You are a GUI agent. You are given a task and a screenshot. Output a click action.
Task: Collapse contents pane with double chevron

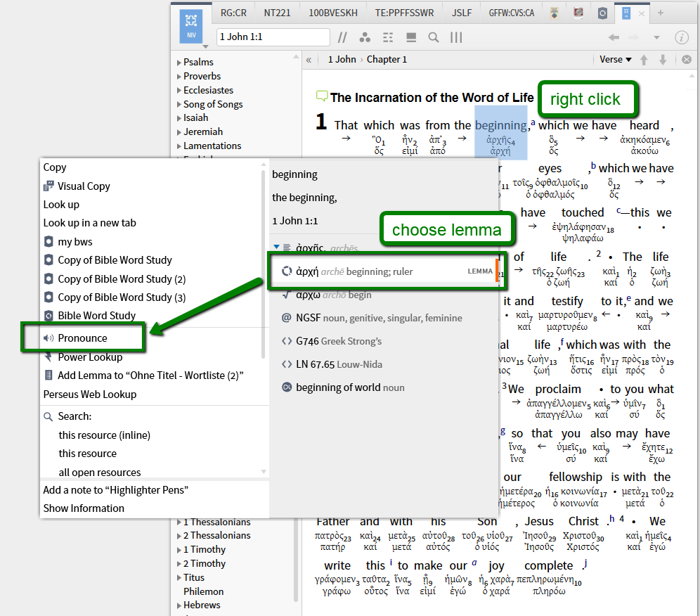pyautogui.click(x=309, y=60)
